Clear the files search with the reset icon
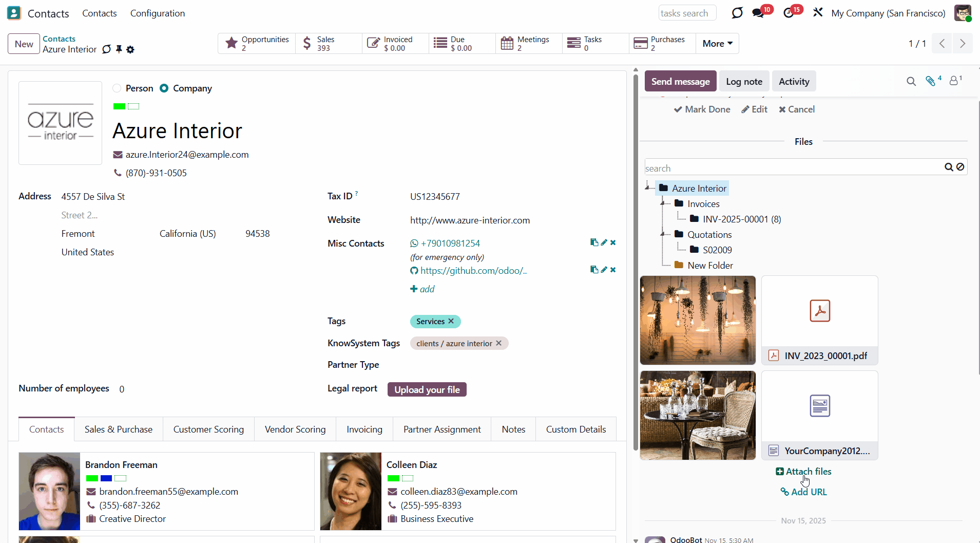 click(x=960, y=167)
